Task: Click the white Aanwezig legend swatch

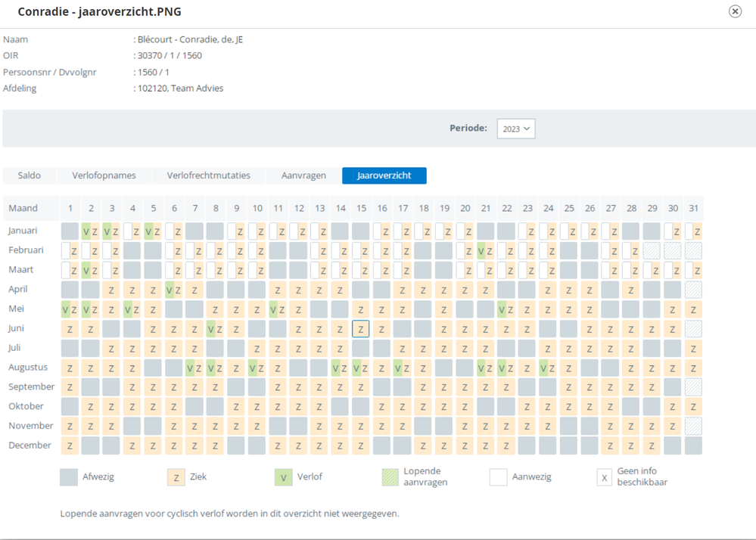Action: (498, 477)
